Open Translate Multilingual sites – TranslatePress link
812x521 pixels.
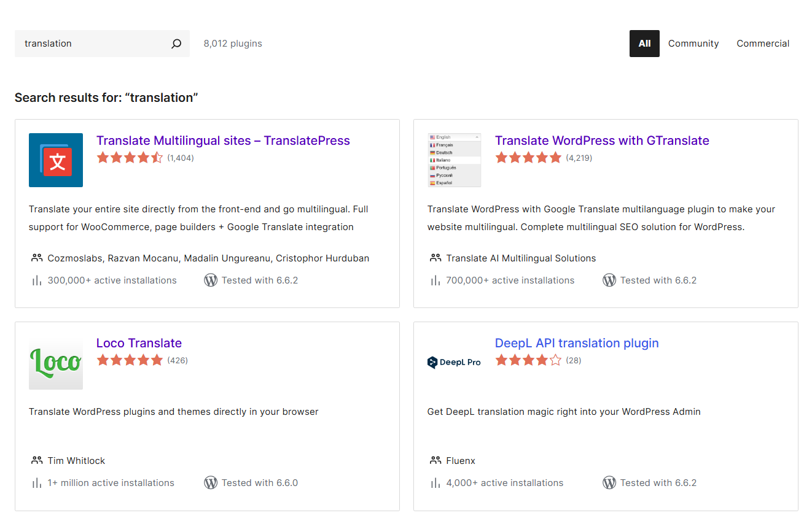[223, 141]
